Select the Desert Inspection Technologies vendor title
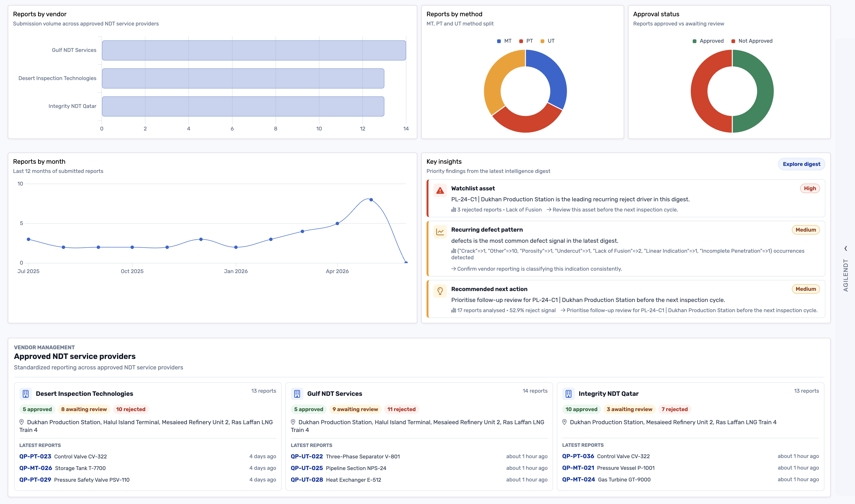Image resolution: width=855 pixels, height=504 pixels. pos(84,394)
